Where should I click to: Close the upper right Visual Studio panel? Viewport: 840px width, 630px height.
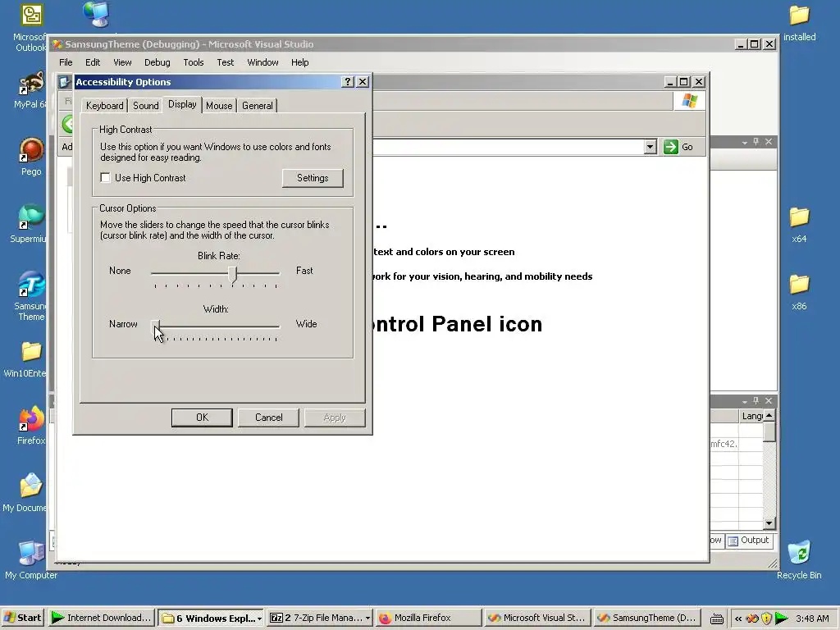(769, 141)
